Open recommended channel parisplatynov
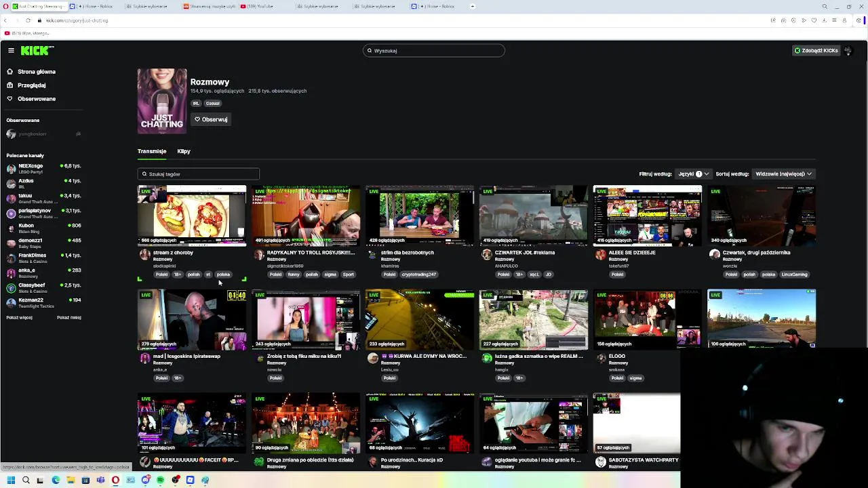868x488 pixels. pos(43,212)
